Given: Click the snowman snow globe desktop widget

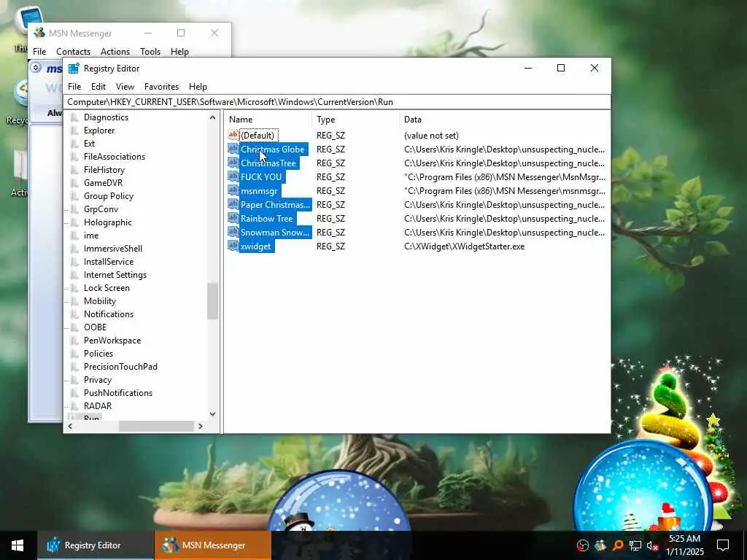Looking at the screenshot, I should click(339, 502).
